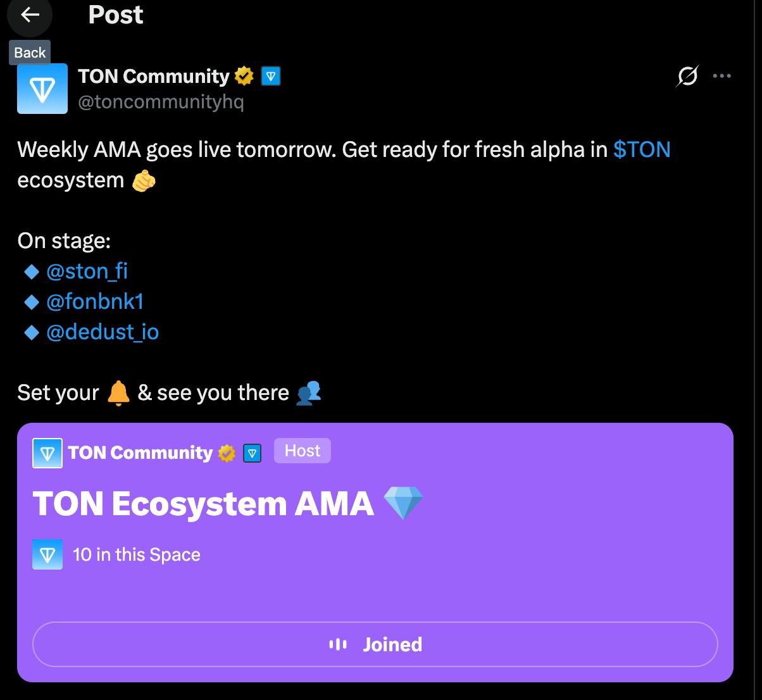This screenshot has width=762, height=700.
Task: Open the TON Ecosystem AMA Space title
Action: (x=203, y=504)
